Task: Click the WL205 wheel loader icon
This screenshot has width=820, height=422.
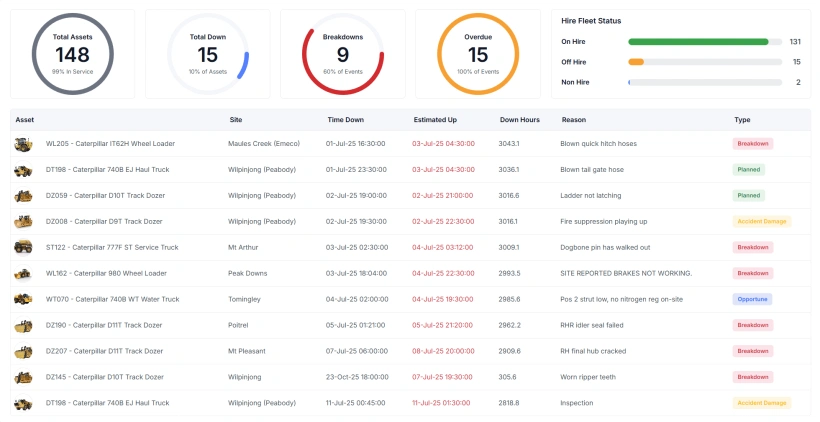Action: click(x=22, y=143)
